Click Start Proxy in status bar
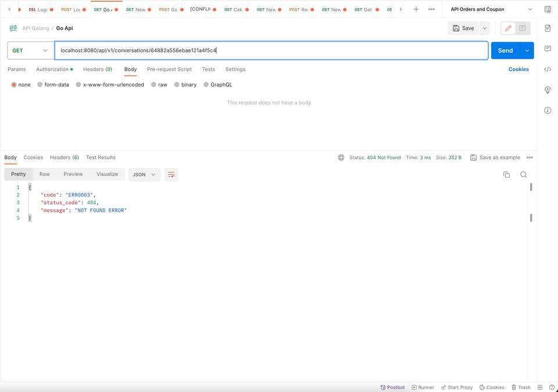Viewport: 558px width, 392px height. pyautogui.click(x=457, y=387)
